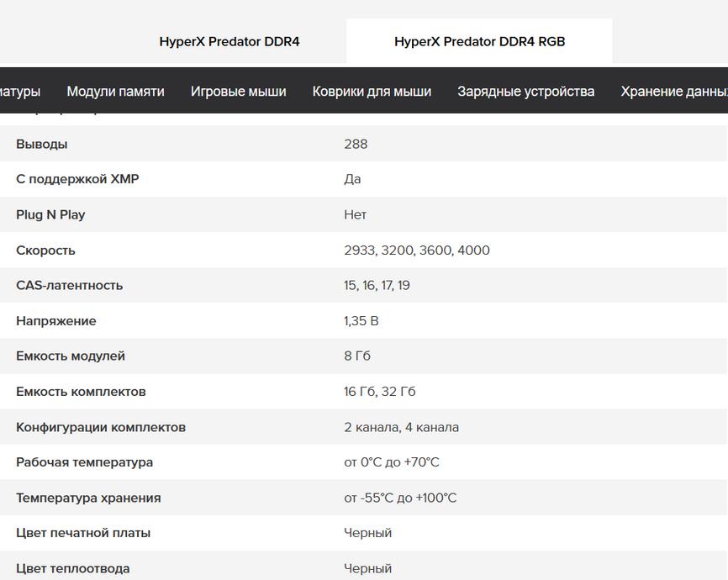Viewport: 728px width, 580px height.
Task: Click the С поддержкой XMP label
Action: [77, 179]
